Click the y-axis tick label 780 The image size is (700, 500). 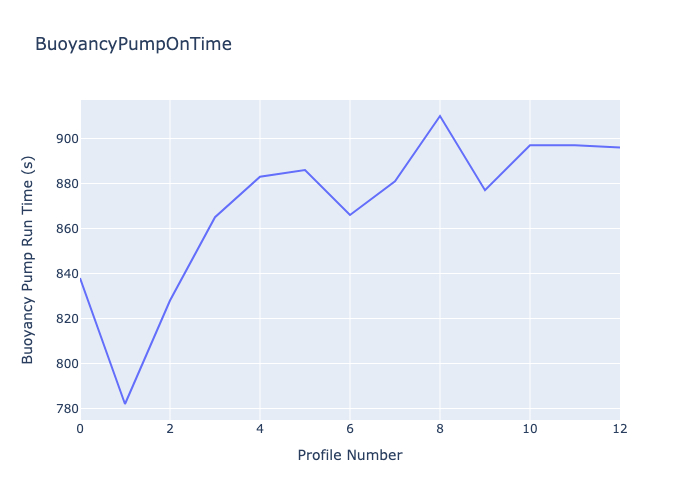[67, 409]
